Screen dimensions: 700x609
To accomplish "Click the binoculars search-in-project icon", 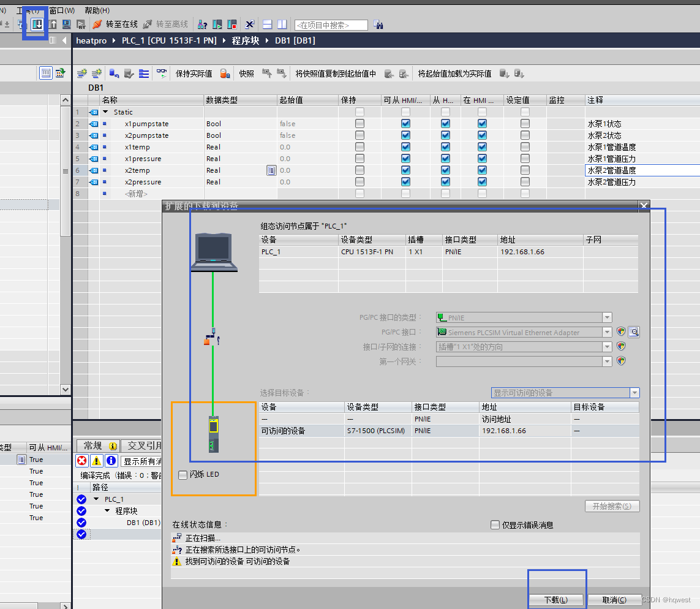I will point(378,25).
